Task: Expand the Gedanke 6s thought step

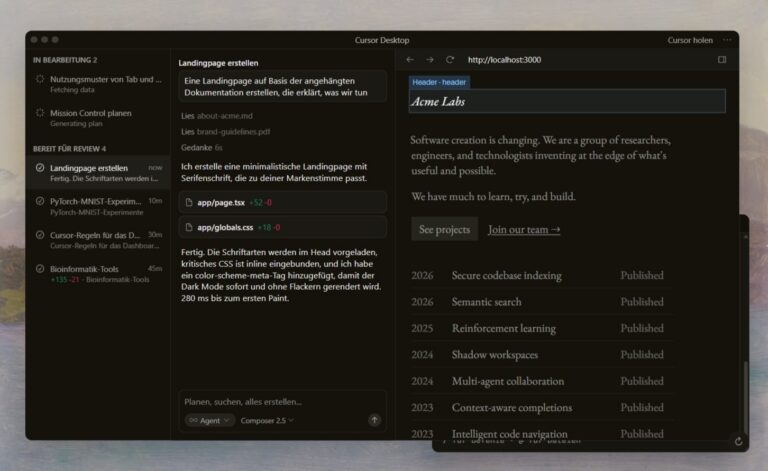Action: (x=201, y=147)
